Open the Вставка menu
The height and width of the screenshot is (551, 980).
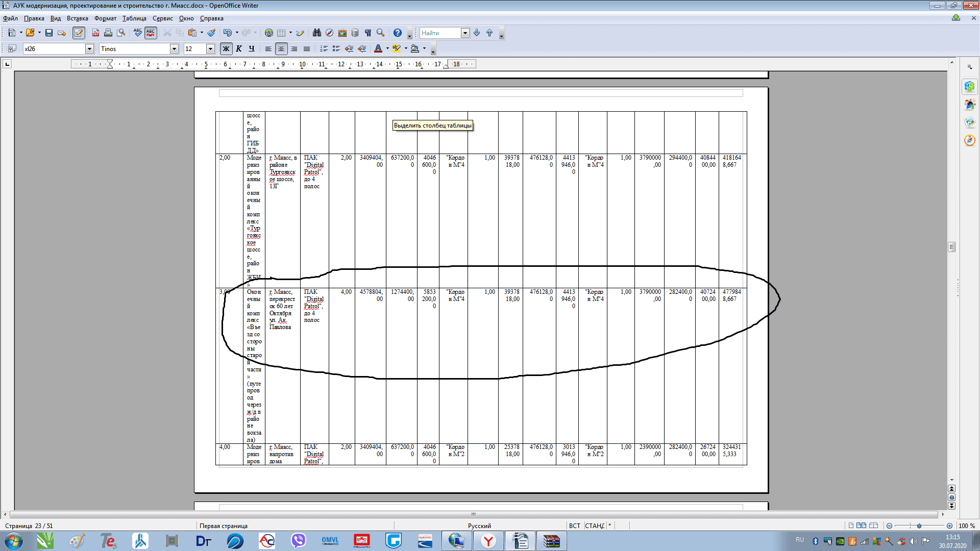tap(77, 18)
